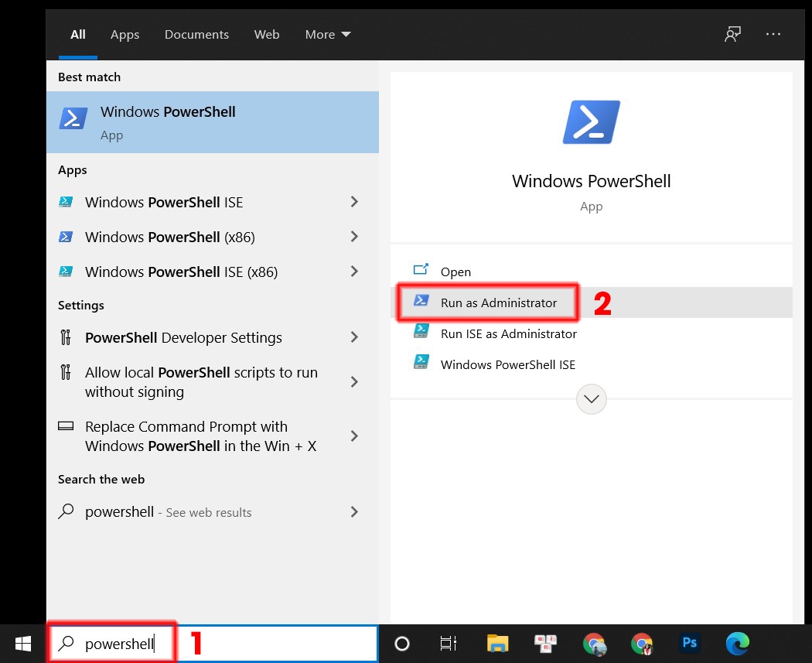Image resolution: width=812 pixels, height=663 pixels.
Task: Switch to the All search tab
Action: pos(77,35)
